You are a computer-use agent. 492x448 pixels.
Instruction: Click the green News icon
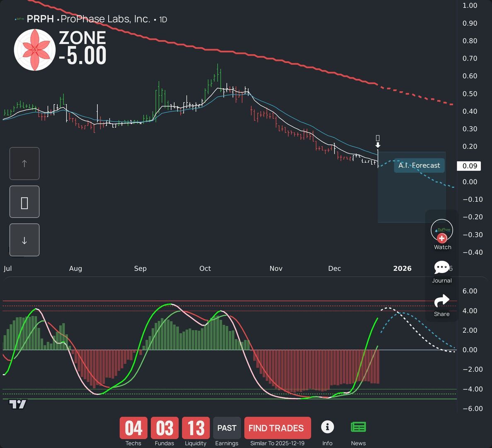358,426
